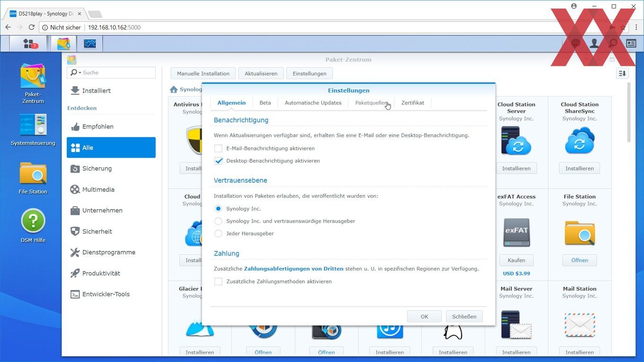Open search options dropdown in Suche field
644x362 pixels.
[x=75, y=72]
